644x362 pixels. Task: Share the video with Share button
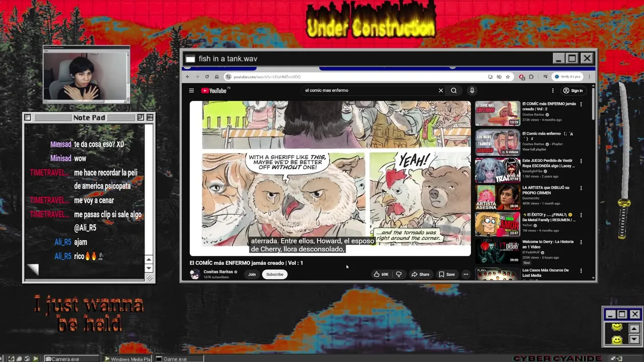(420, 275)
